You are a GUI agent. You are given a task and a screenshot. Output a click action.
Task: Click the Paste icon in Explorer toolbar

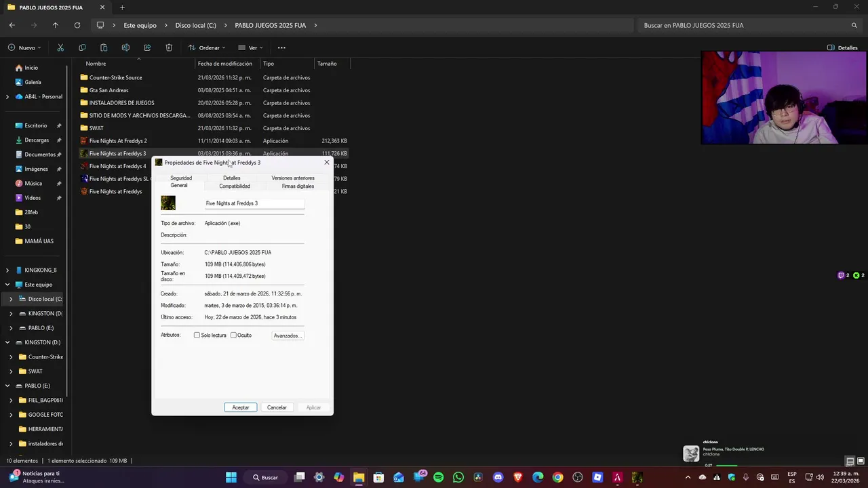pyautogui.click(x=104, y=47)
